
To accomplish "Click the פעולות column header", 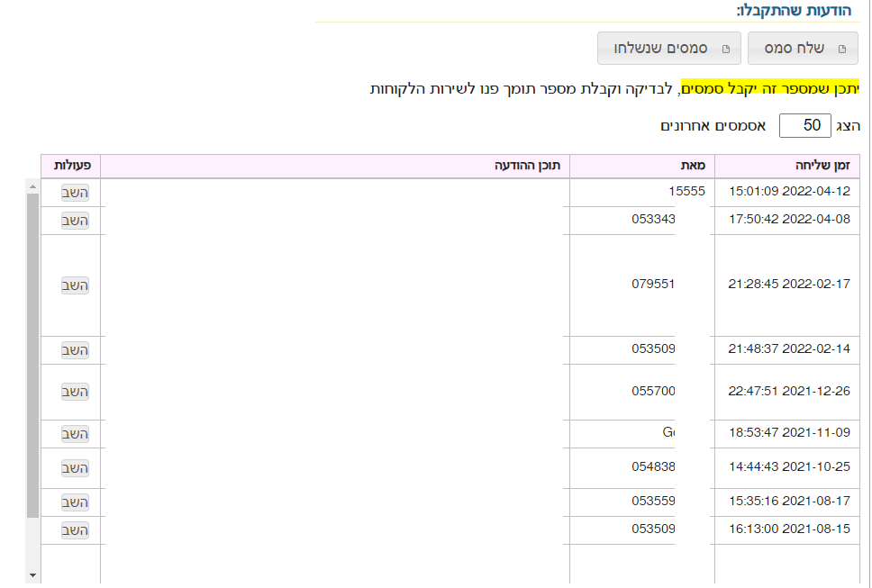I will 71,166.
